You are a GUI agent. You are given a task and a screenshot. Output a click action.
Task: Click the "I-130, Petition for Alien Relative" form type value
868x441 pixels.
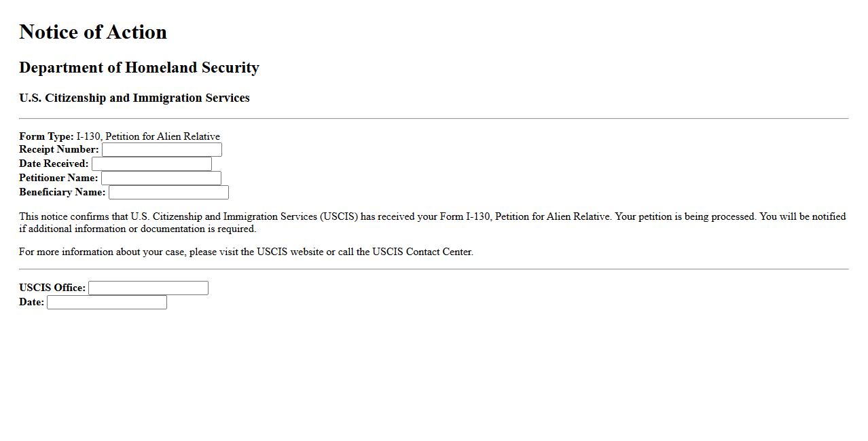tap(148, 136)
